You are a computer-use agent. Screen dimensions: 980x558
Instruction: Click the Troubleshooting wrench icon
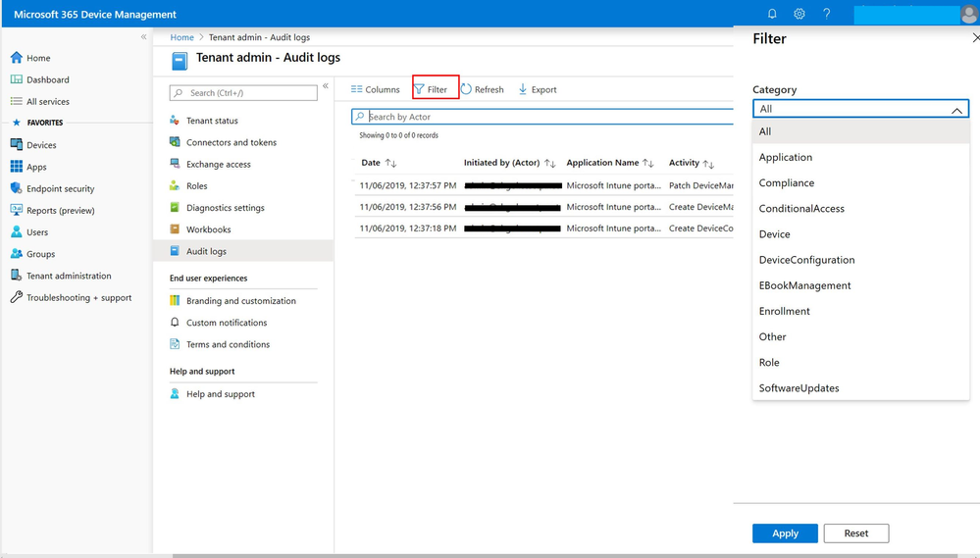click(x=17, y=297)
